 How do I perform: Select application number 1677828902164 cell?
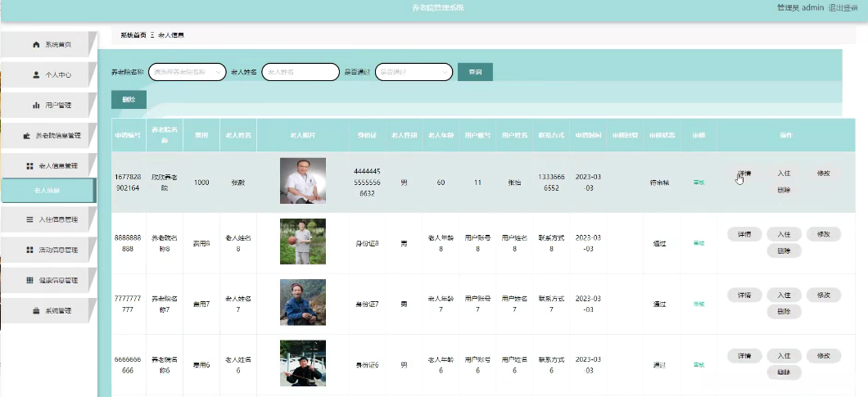tap(129, 183)
